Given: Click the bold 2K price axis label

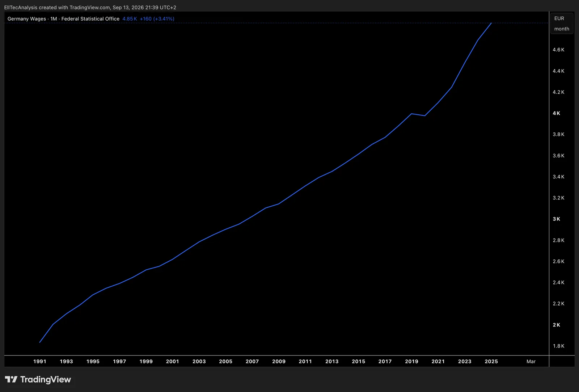Looking at the screenshot, I should point(557,325).
